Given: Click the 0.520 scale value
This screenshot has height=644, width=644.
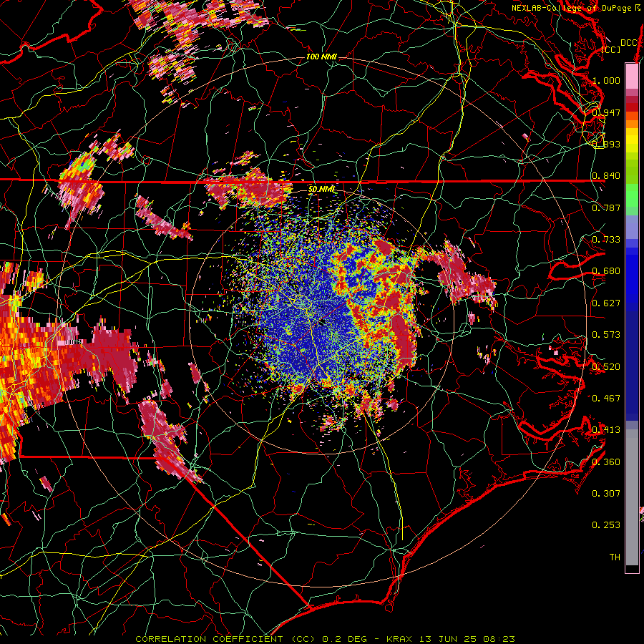Looking at the screenshot, I should tap(606, 367).
